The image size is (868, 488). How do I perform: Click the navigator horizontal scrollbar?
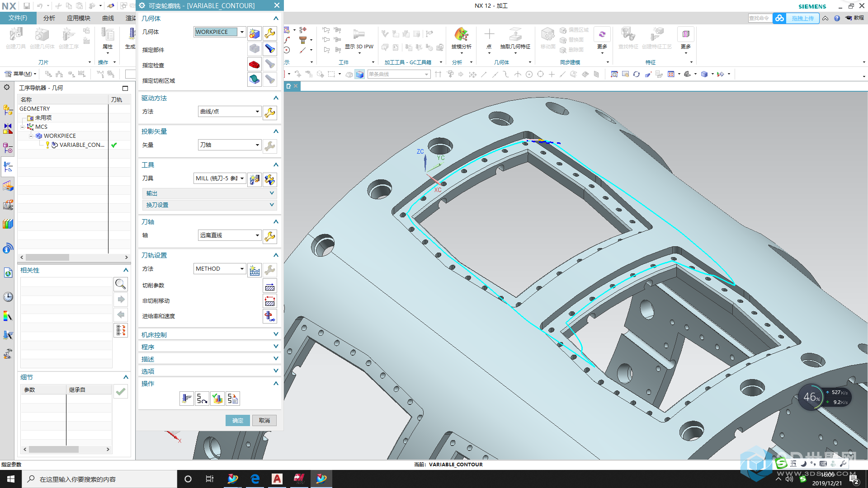pyautogui.click(x=74, y=257)
